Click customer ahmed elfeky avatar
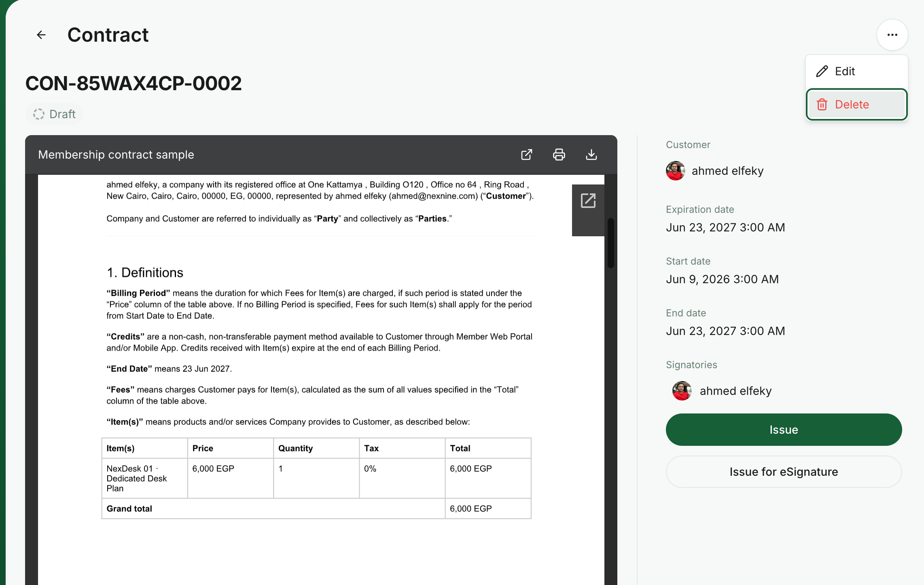The width and height of the screenshot is (924, 585). point(676,171)
